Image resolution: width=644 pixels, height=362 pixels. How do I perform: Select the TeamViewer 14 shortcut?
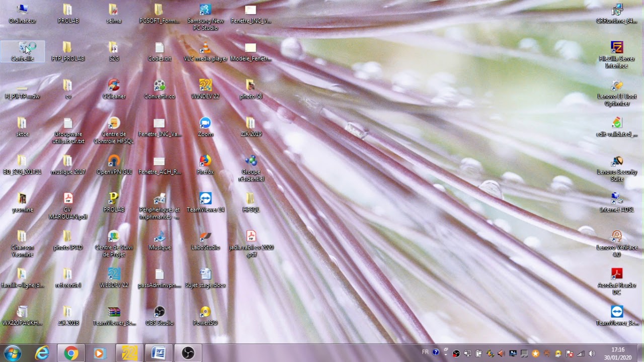click(x=205, y=202)
